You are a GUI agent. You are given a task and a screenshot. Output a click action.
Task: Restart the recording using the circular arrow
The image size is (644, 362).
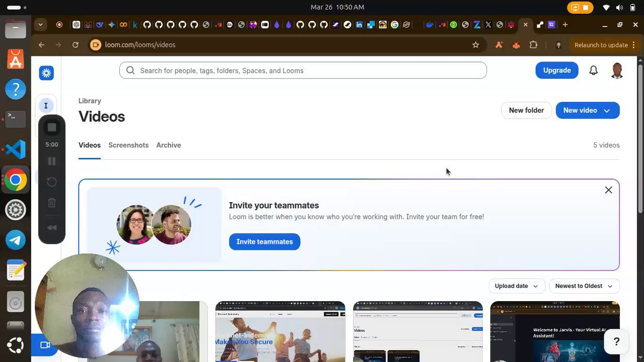click(52, 182)
